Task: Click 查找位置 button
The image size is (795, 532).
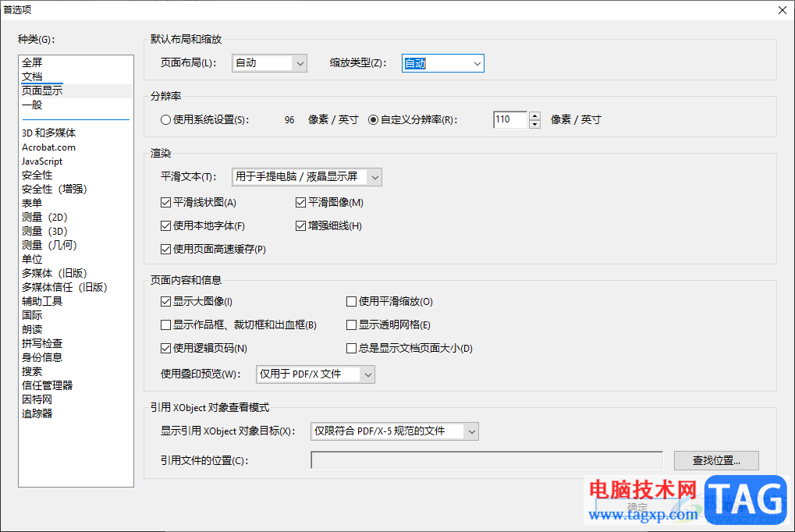Action: [716, 460]
